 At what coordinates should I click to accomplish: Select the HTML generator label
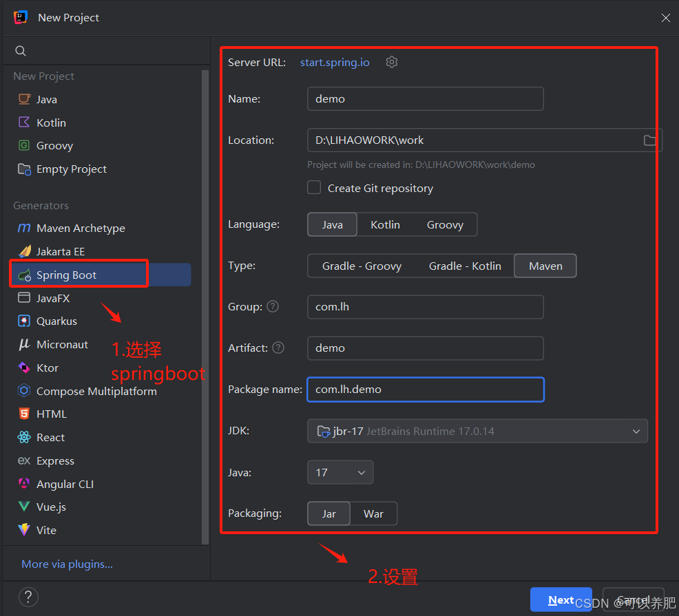[x=52, y=414]
